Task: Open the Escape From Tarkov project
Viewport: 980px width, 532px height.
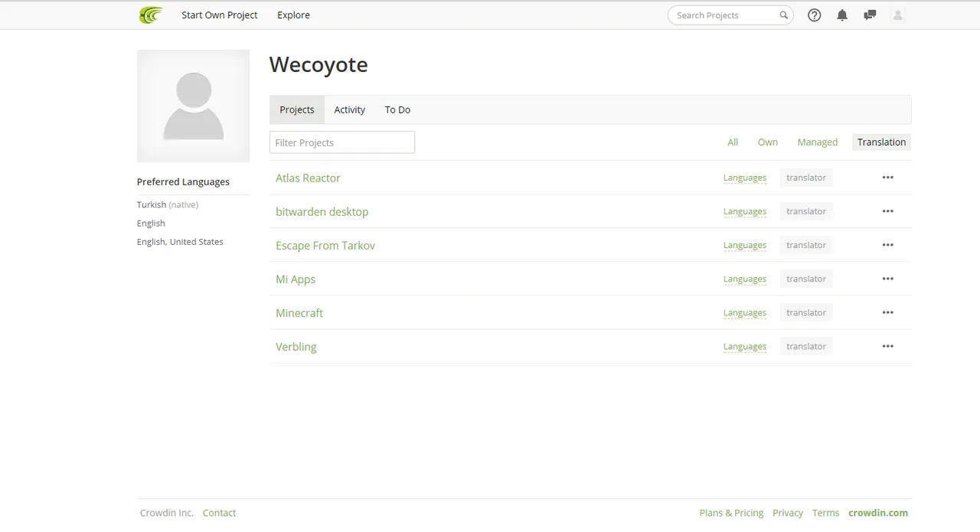Action: pos(325,245)
